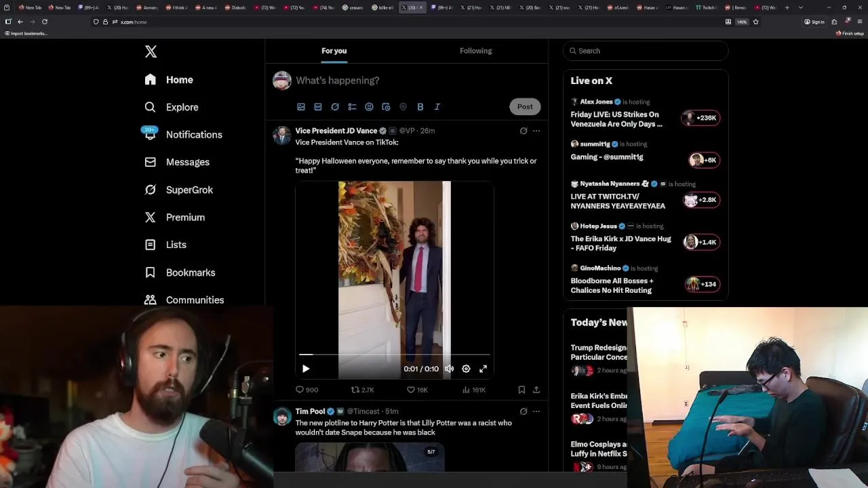This screenshot has height=488, width=868.
Task: Reload the page in browser
Action: click(x=45, y=22)
